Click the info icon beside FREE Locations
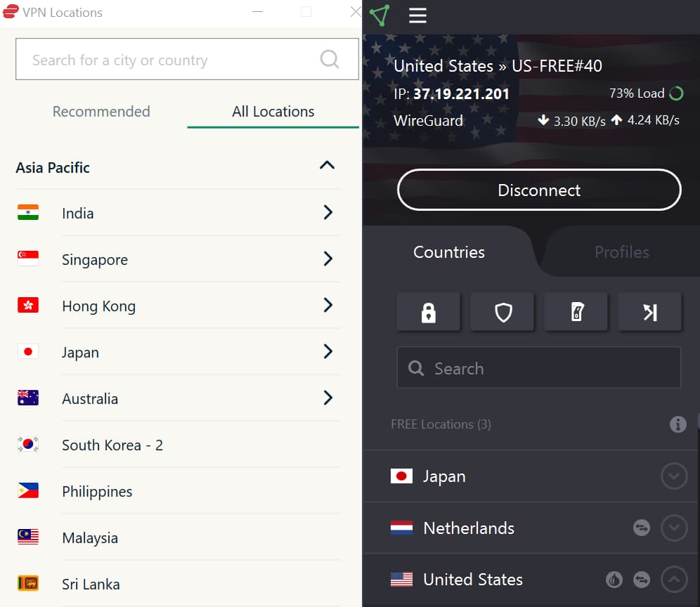The height and width of the screenshot is (607, 700). (678, 424)
